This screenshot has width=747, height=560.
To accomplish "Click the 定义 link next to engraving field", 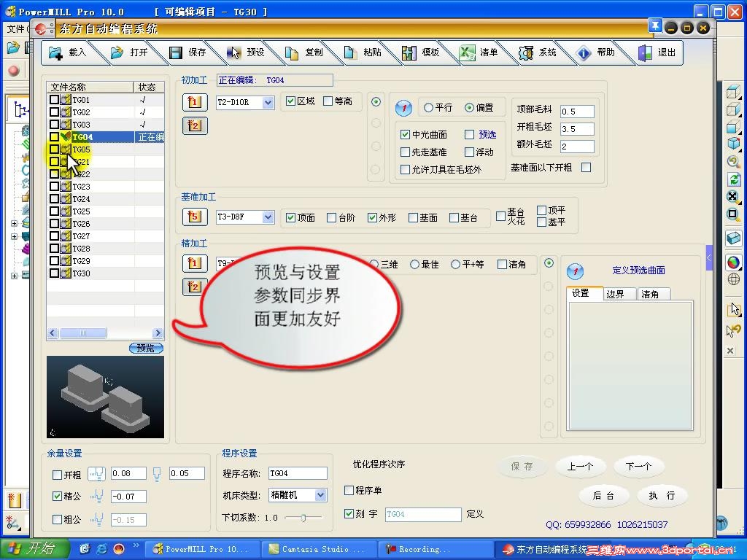I will point(475,514).
